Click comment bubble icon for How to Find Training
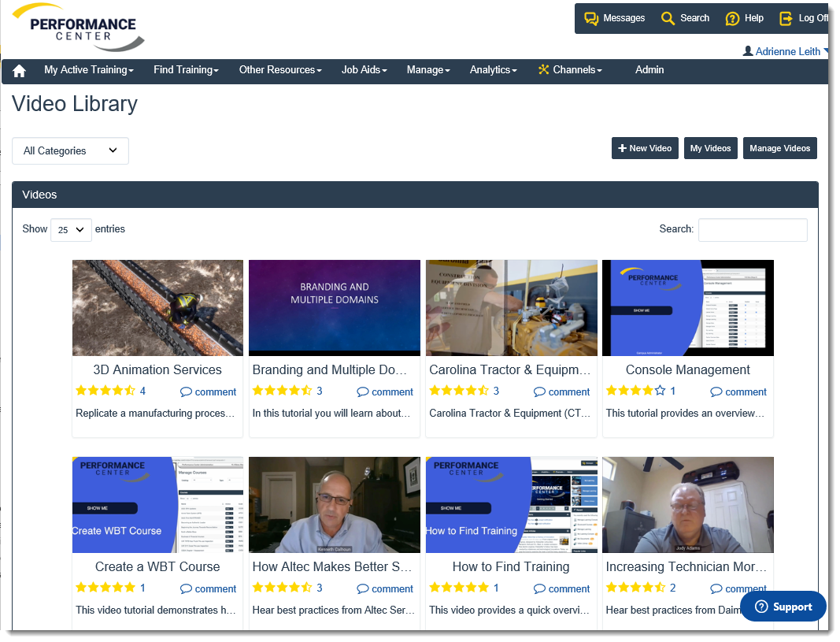 pyautogui.click(x=539, y=588)
